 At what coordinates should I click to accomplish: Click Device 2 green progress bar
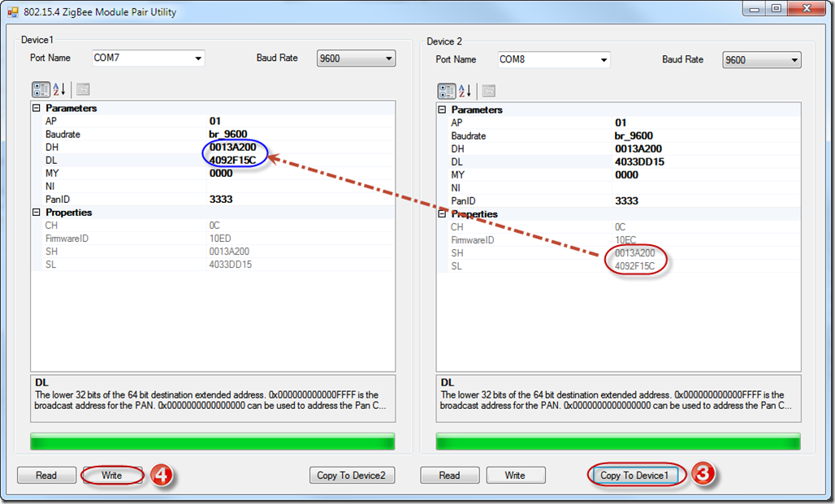coord(618,442)
